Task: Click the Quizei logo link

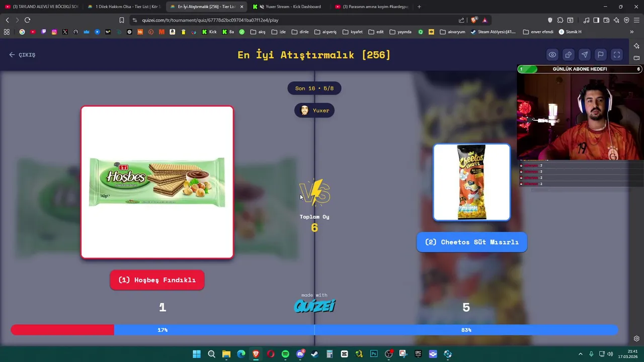Action: 314,306
